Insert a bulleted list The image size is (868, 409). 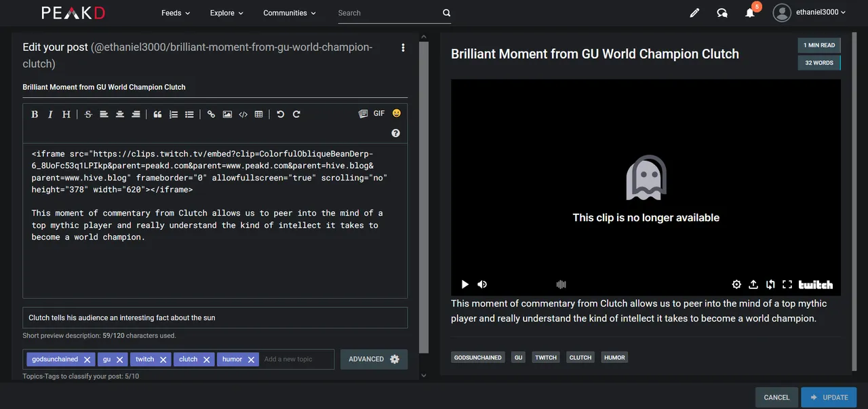coord(189,115)
